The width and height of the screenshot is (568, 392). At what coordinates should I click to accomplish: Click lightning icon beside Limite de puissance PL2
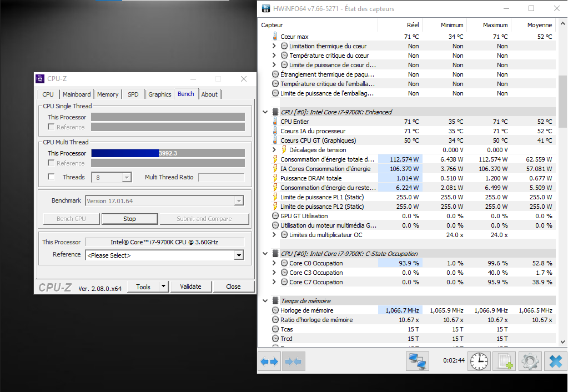point(275,206)
